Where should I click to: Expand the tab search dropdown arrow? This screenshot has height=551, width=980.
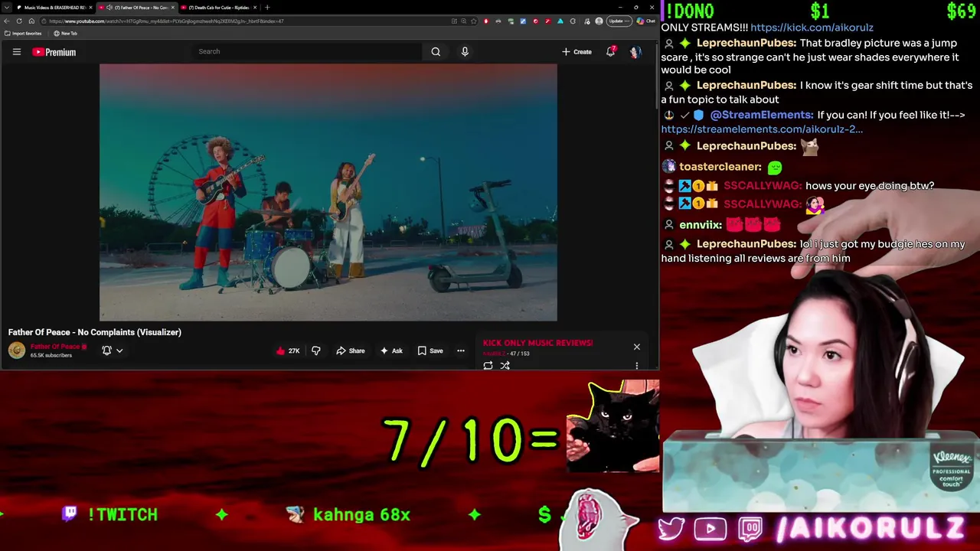[8, 8]
